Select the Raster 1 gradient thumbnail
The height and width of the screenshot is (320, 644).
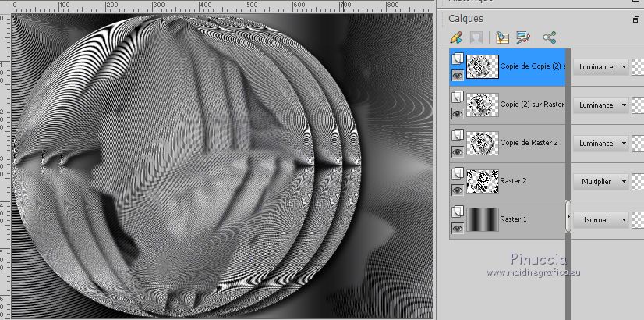(483, 219)
